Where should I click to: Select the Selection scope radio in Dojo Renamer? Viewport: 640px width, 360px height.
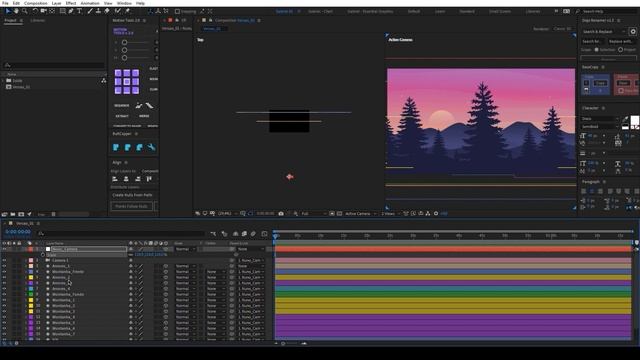(596, 49)
